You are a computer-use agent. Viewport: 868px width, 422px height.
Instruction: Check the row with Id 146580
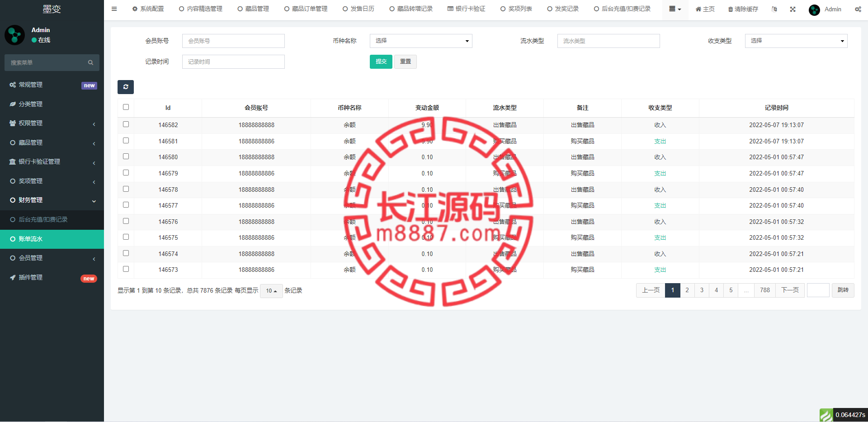pos(126,156)
